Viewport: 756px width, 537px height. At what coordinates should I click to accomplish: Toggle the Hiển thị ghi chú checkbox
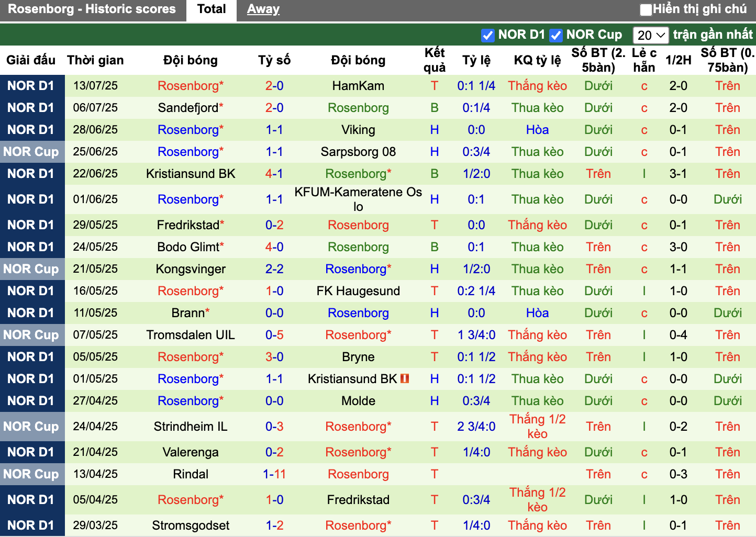click(x=646, y=9)
